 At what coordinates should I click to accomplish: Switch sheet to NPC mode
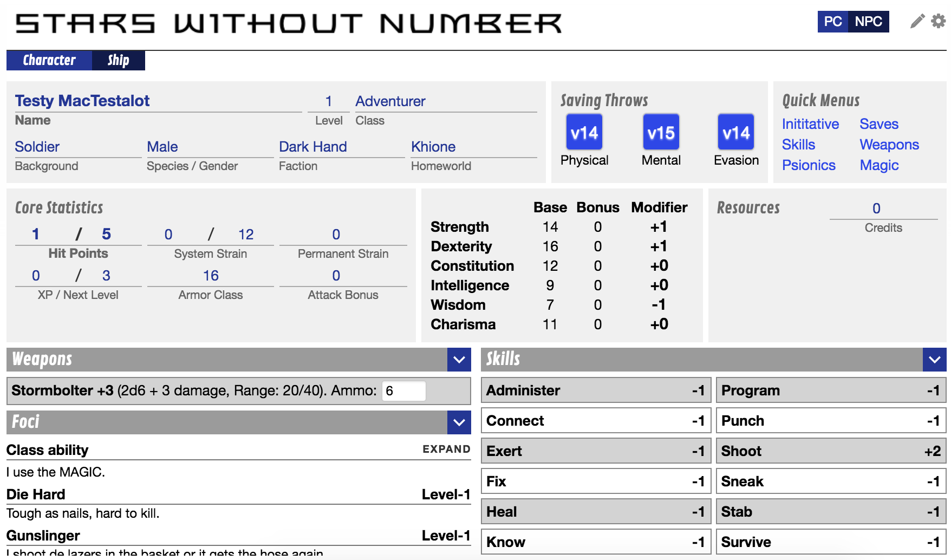(868, 22)
